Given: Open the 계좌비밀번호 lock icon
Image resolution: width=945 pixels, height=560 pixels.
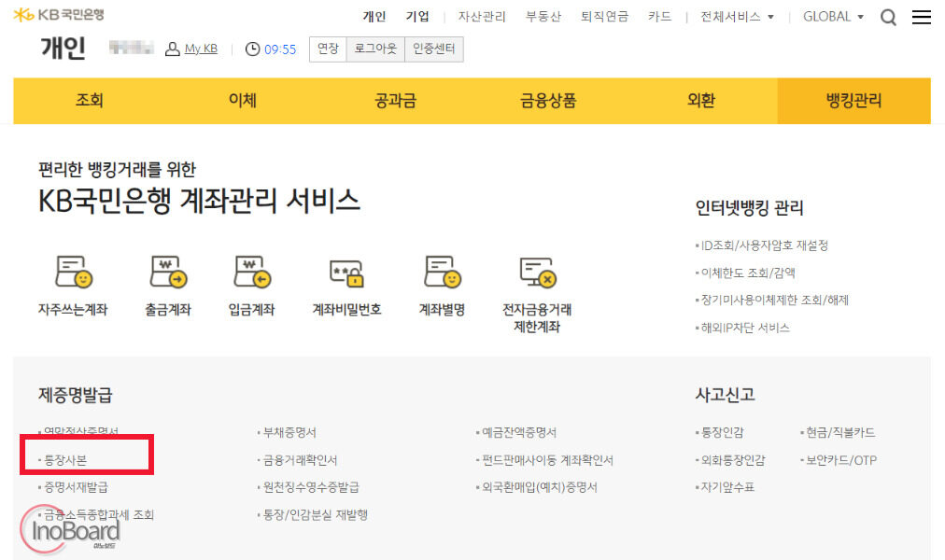Looking at the screenshot, I should pos(346,273).
